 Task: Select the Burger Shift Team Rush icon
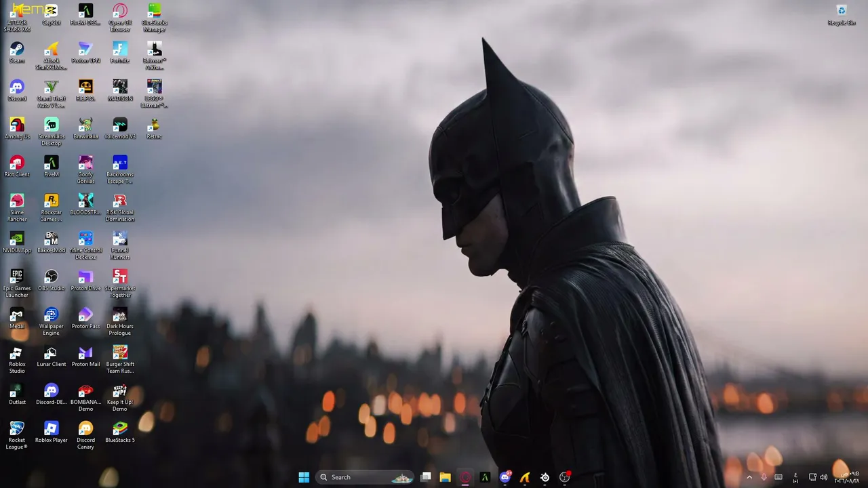pyautogui.click(x=120, y=360)
